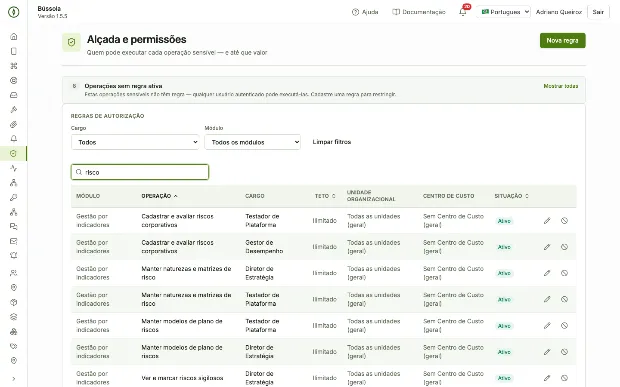Image resolution: width=620 pixels, height=387 pixels.
Task: Sort by the Operação column header
Action: coord(159,196)
